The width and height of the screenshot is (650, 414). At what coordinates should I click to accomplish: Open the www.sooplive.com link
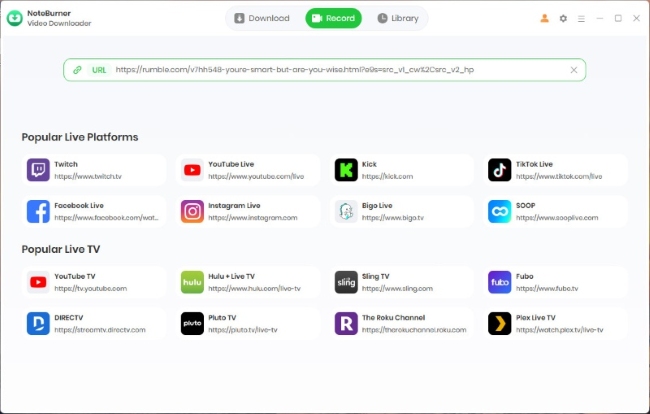click(x=557, y=218)
